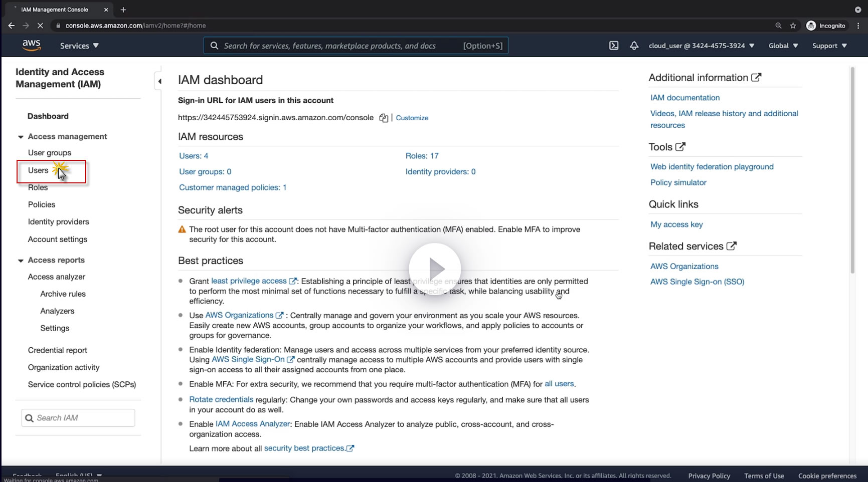This screenshot has width=868, height=482.
Task: Copy the sign-in URL with the copy icon
Action: (384, 118)
